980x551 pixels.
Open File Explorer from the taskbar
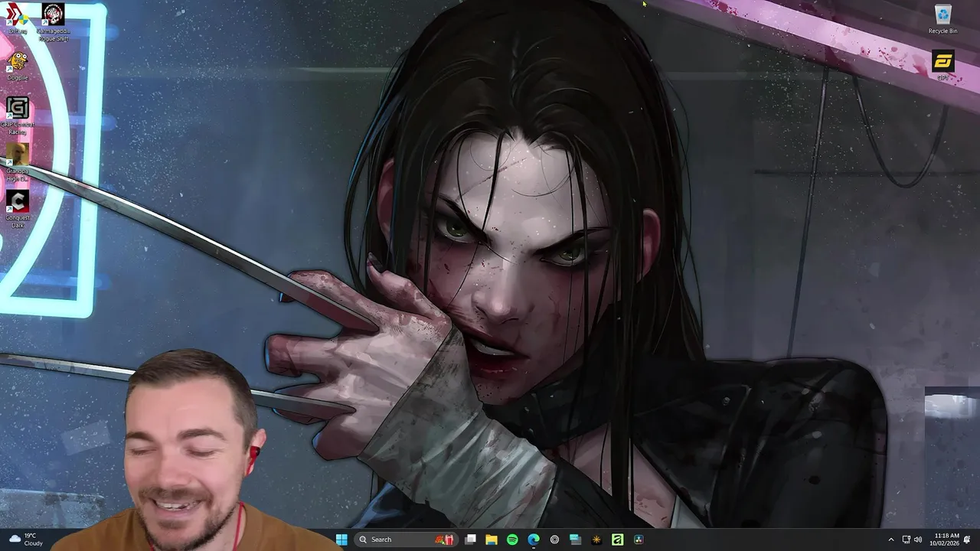point(492,540)
